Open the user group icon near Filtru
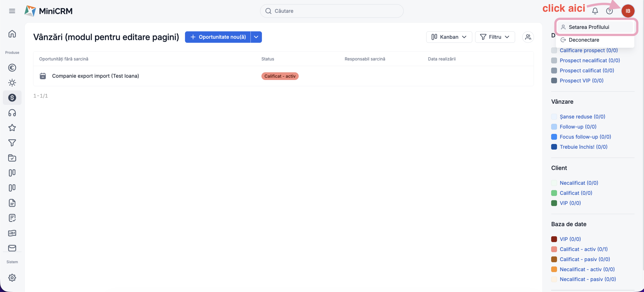This screenshot has height=292, width=644. [x=528, y=37]
